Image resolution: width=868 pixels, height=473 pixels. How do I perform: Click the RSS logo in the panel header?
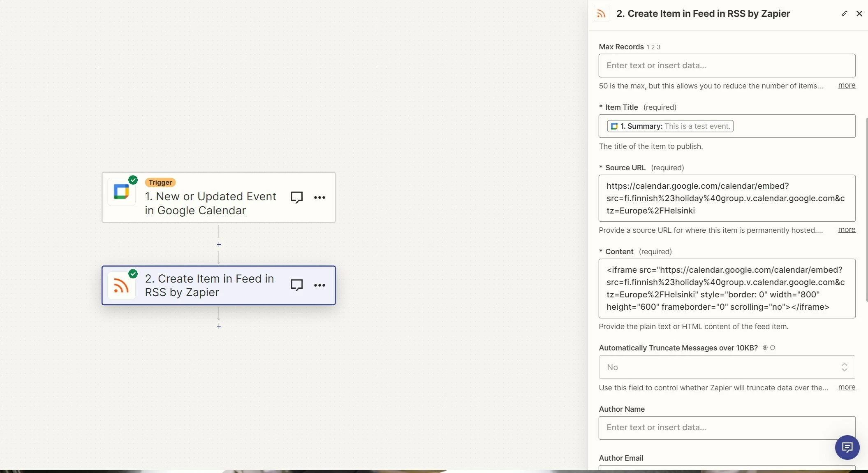(601, 13)
